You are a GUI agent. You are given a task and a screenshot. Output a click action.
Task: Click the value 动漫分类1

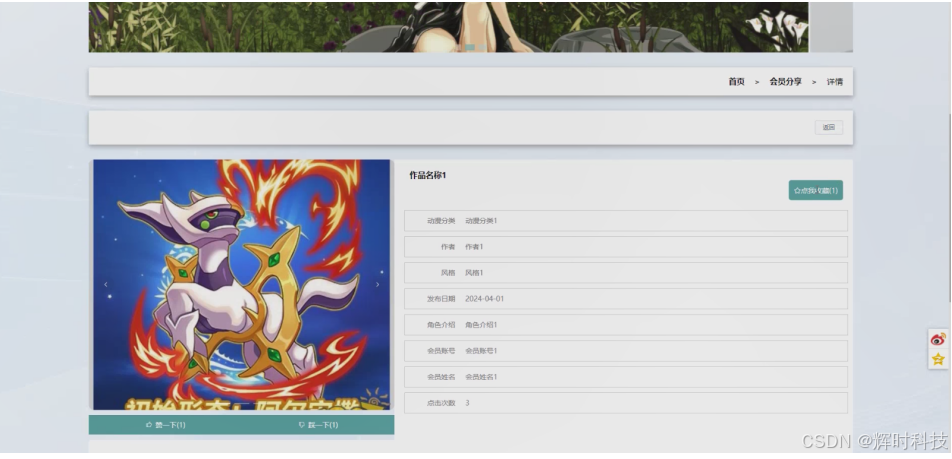(x=481, y=221)
